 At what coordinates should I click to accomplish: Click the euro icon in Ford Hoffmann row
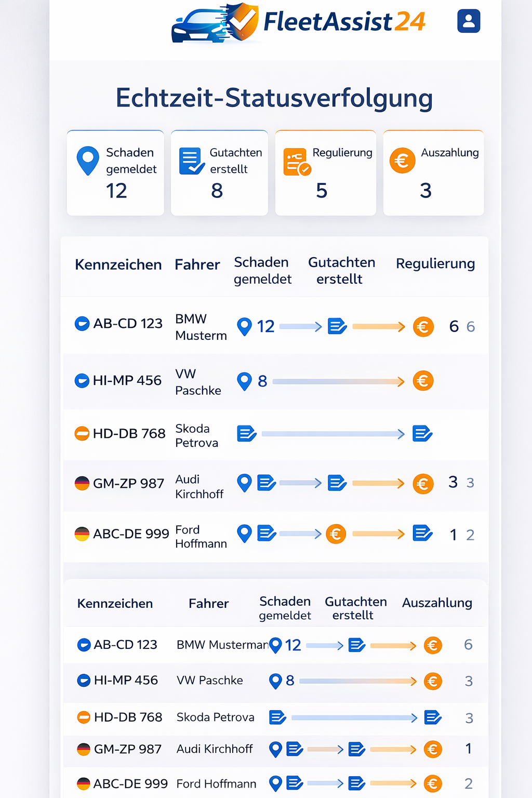tap(336, 534)
